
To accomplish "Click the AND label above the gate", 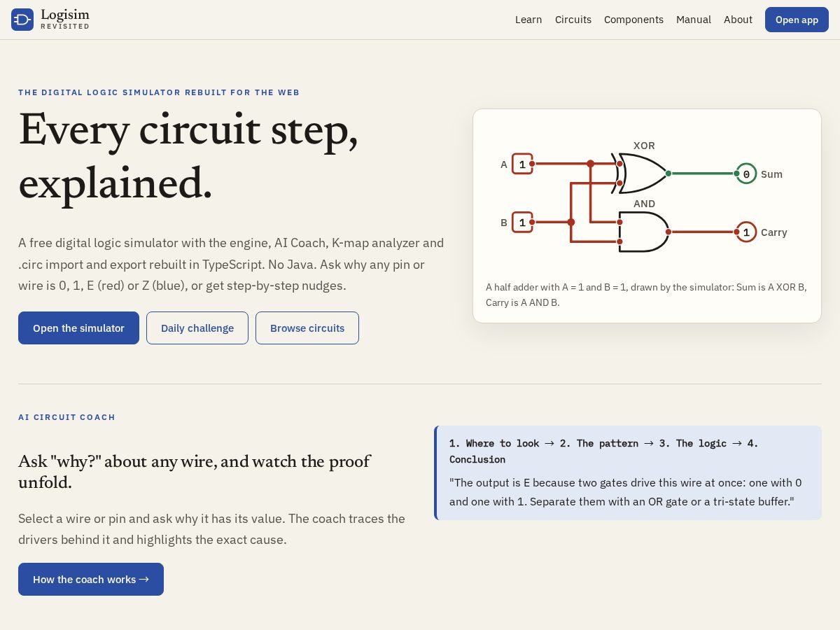I will (x=644, y=204).
